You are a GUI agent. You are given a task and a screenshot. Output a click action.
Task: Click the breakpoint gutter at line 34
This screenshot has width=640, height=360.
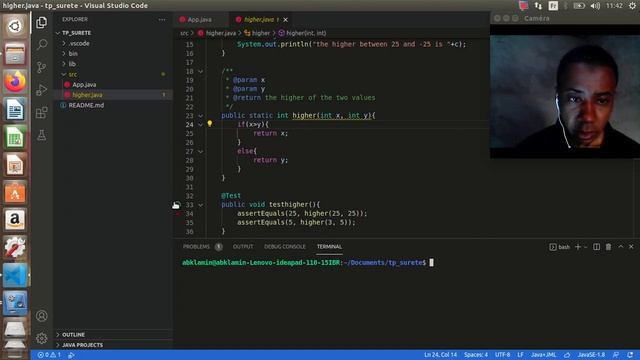(x=178, y=213)
